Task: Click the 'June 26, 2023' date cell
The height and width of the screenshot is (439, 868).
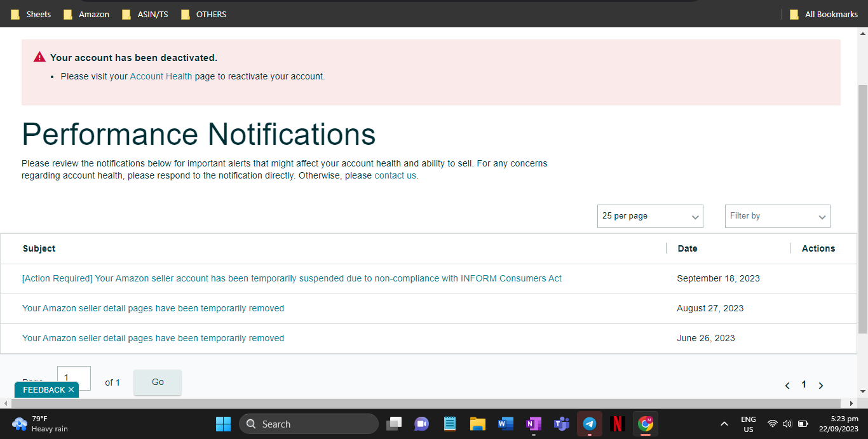Action: pos(706,338)
